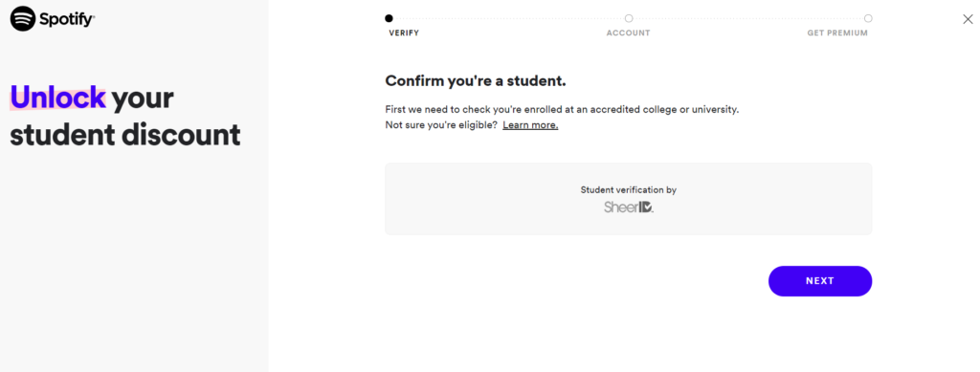This screenshot has width=980, height=372.
Task: Switch to the VERIFY step label
Action: point(404,33)
